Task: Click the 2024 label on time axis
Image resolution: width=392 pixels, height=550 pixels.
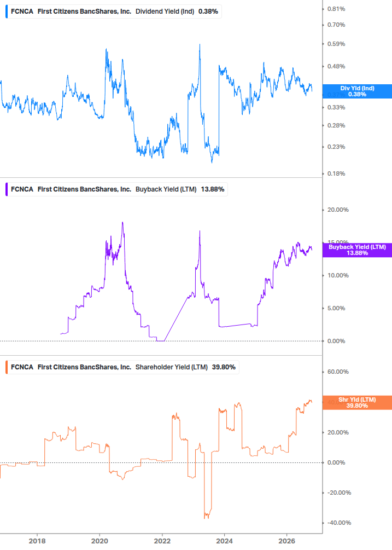Action: pyautogui.click(x=225, y=541)
